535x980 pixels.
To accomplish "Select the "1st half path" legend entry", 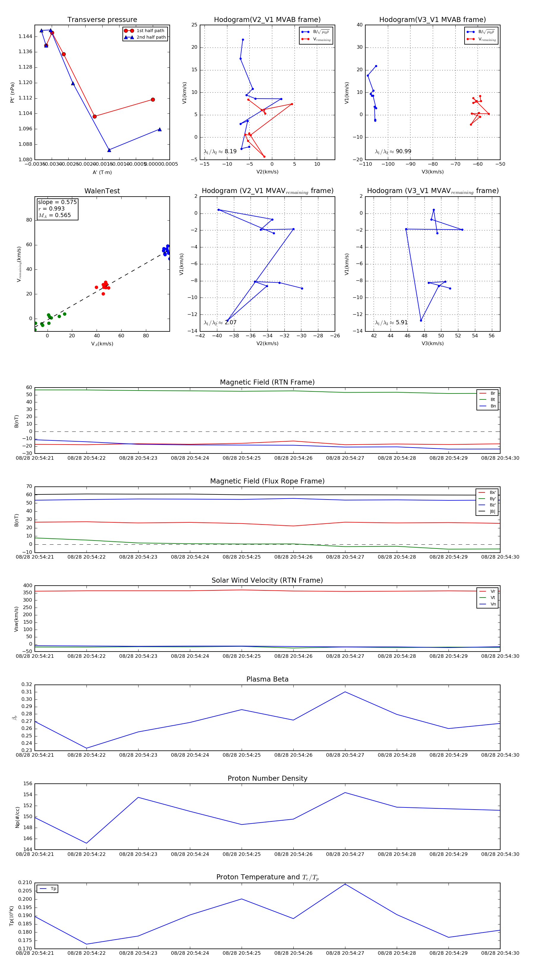I will pos(145,30).
